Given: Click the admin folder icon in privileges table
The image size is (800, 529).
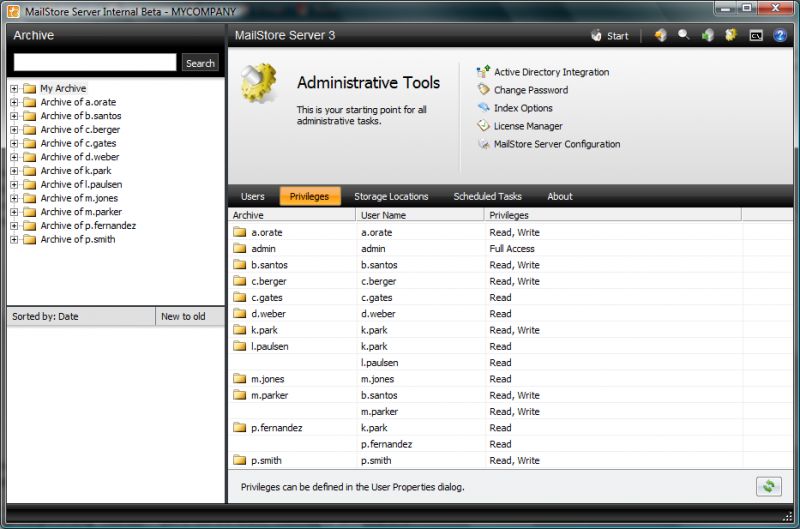Looking at the screenshot, I should (x=239, y=248).
